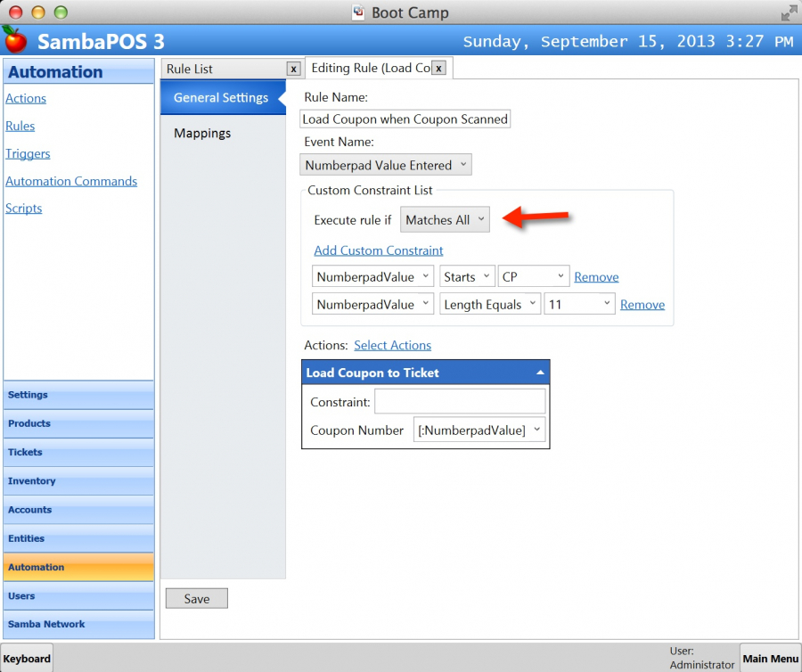The width and height of the screenshot is (802, 672).
Task: Click the fullscreen arrows icon in title bar
Action: [x=789, y=12]
